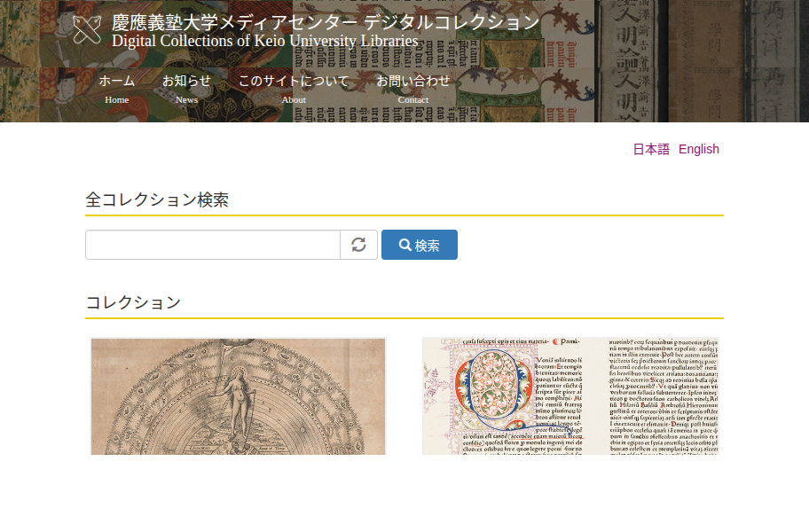Open the お知らせ News menu item
This screenshot has height=532, width=809.
pyautogui.click(x=186, y=90)
